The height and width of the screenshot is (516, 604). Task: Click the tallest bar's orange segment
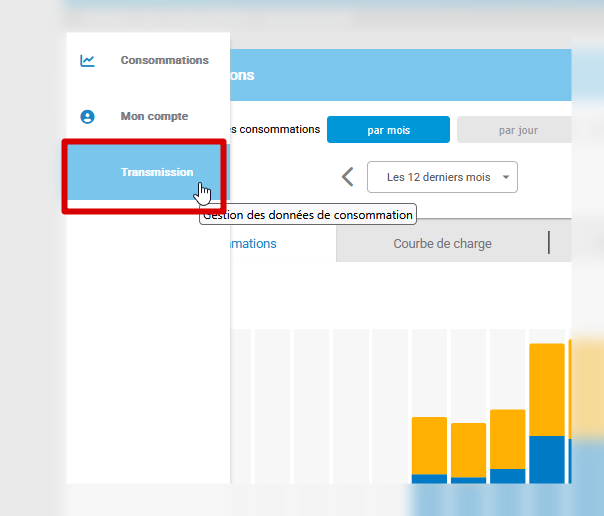click(547, 389)
